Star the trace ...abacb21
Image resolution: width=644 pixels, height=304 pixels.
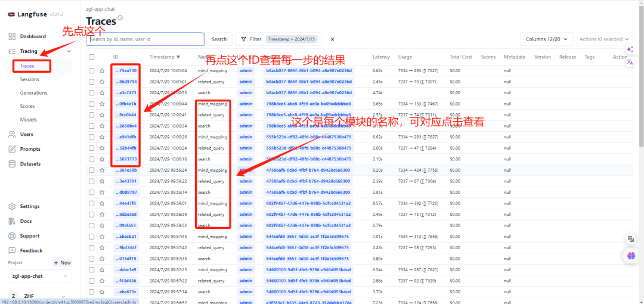pyautogui.click(x=102, y=237)
